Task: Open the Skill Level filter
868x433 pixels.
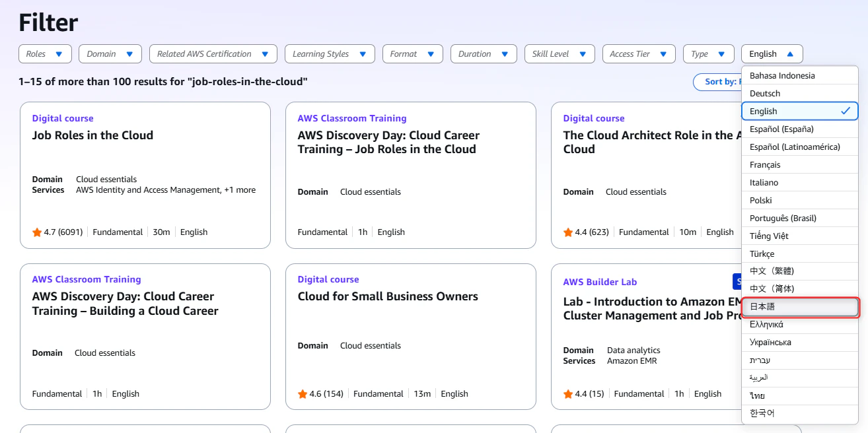Action: (x=560, y=54)
